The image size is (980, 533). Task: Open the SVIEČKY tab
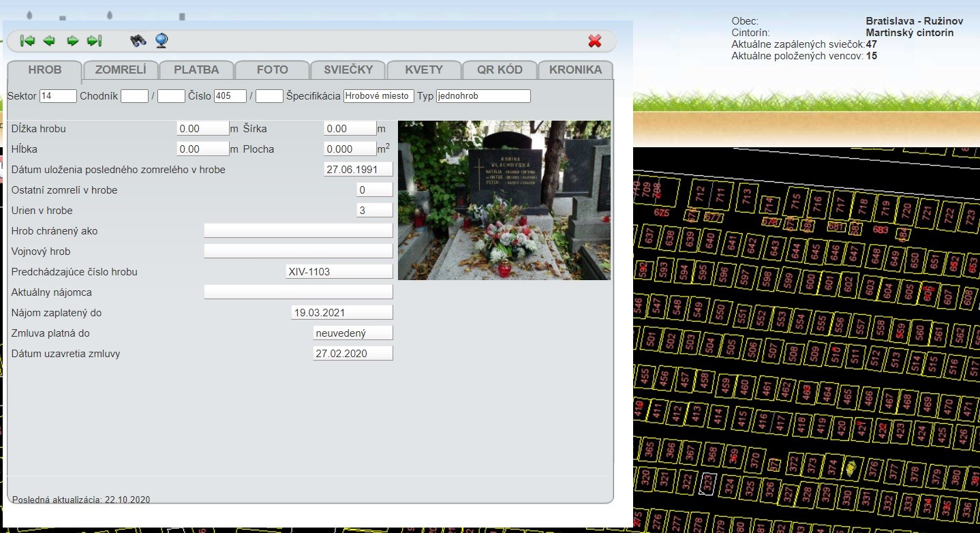(348, 70)
